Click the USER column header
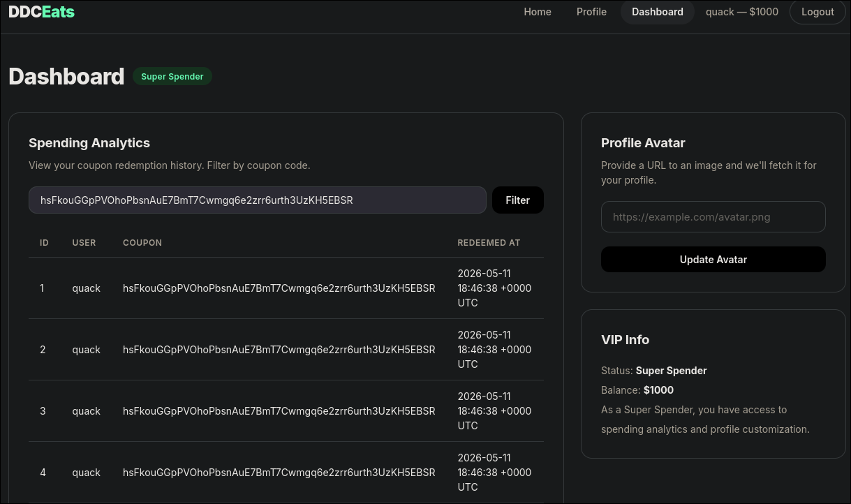 coord(84,243)
